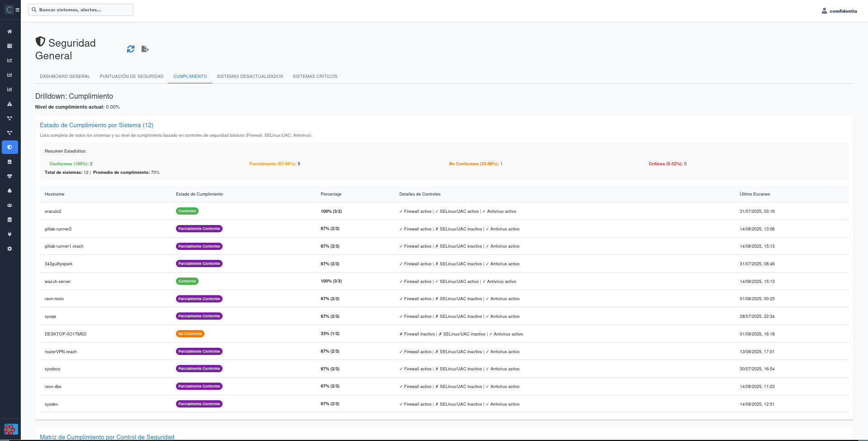Switch to the Dashboard General tab
This screenshot has height=441, width=868.
65,77
